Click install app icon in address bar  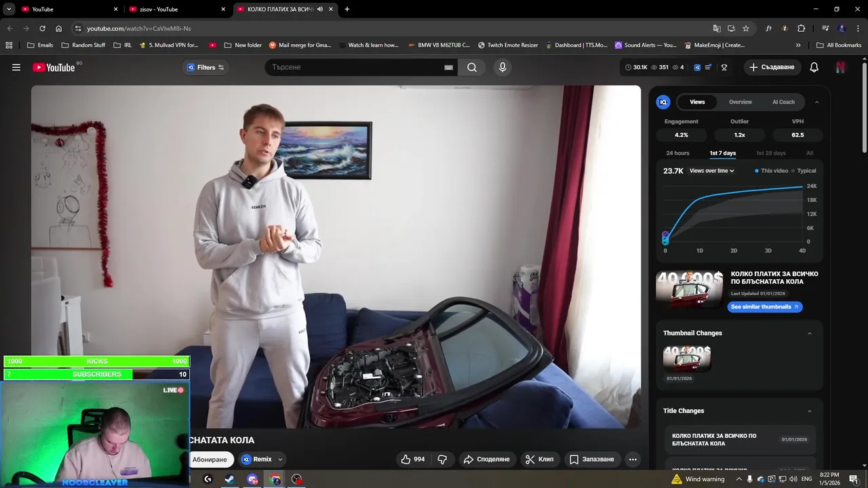click(x=731, y=28)
